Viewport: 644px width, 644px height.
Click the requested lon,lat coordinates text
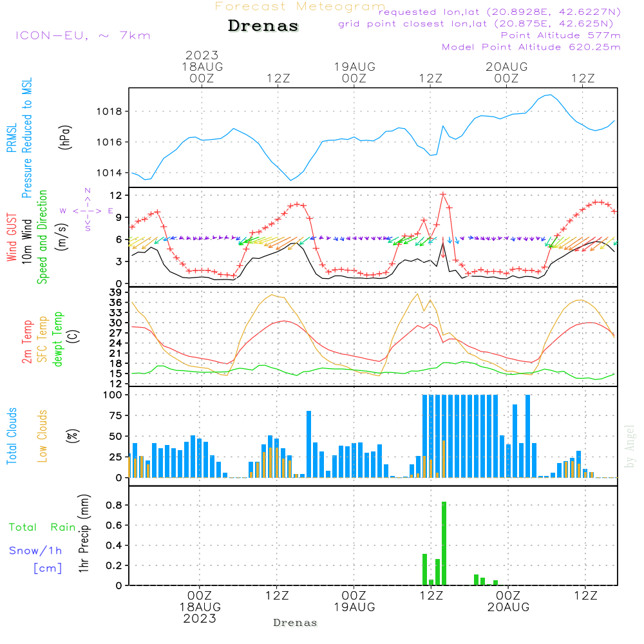click(500, 12)
